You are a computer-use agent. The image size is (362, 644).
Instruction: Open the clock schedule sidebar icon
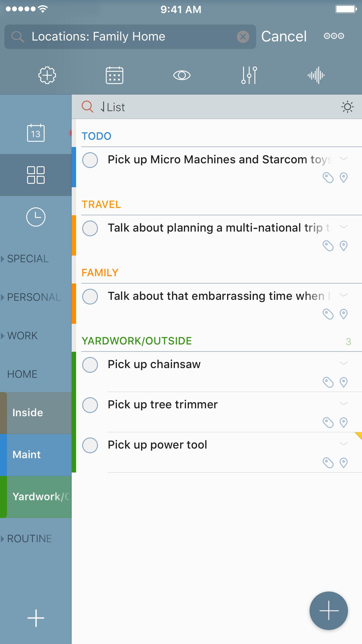click(36, 217)
